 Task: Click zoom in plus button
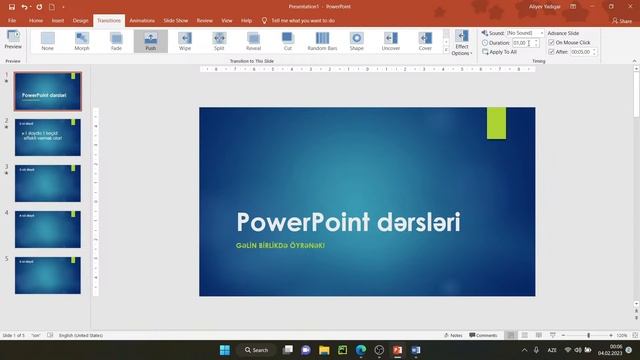click(611, 335)
